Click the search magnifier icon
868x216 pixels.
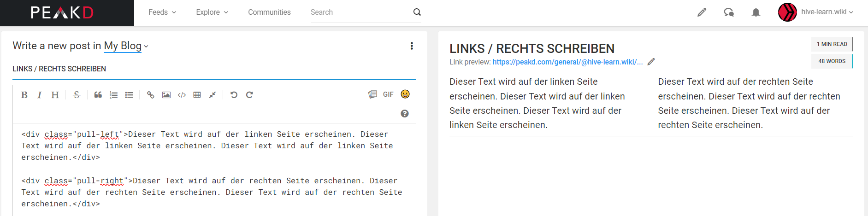coord(417,12)
